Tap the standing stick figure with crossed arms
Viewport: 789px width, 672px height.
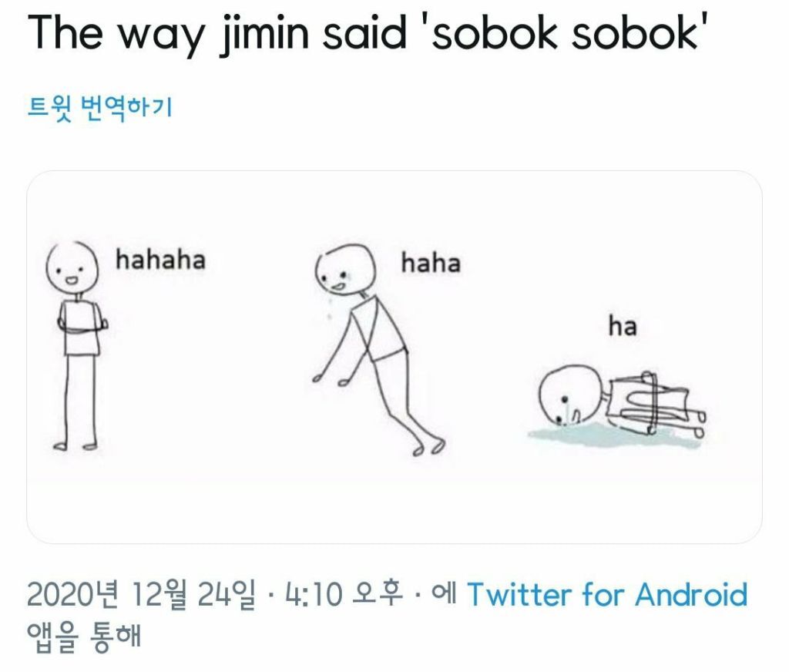point(76,345)
